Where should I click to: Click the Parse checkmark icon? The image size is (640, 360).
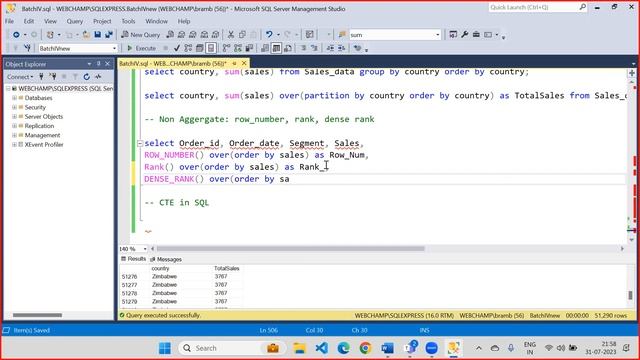point(177,48)
